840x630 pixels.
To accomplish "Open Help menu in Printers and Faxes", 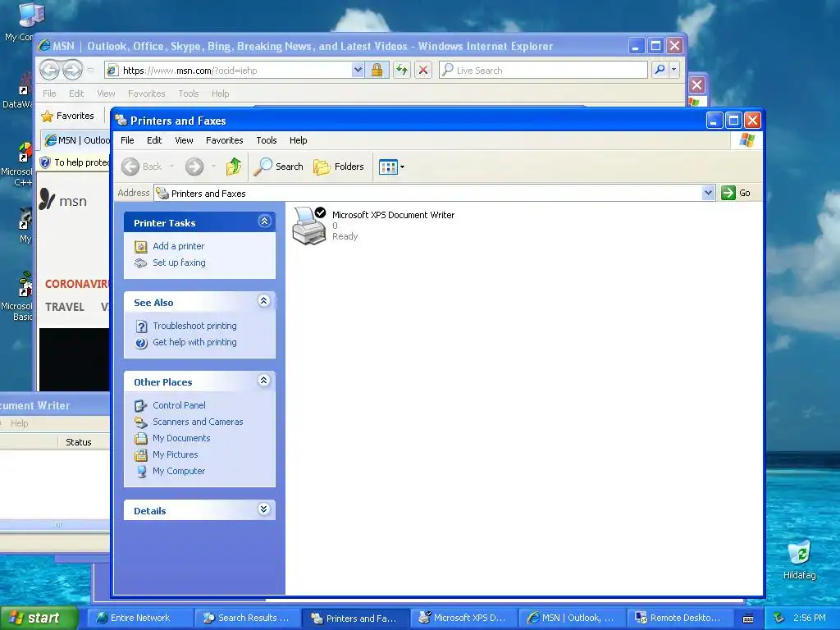I will [x=299, y=140].
